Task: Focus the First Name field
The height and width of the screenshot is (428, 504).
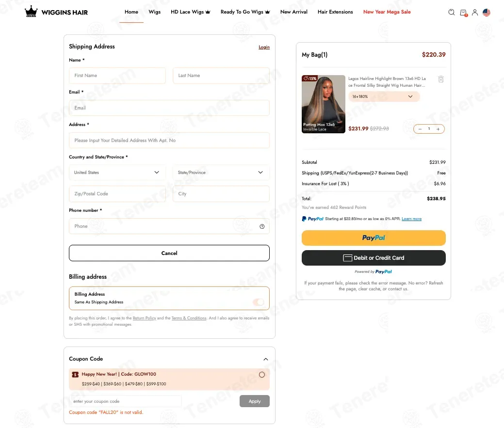Action: coord(117,76)
